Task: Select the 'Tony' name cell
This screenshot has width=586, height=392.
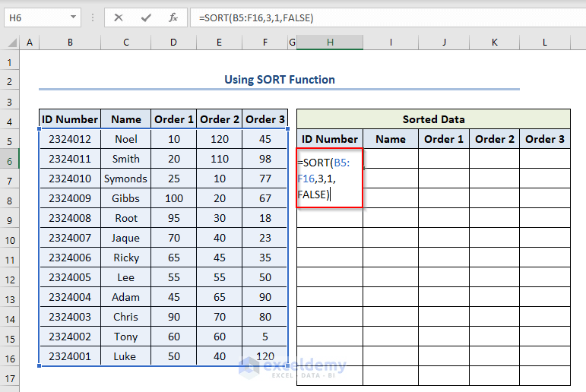Action: [126, 337]
